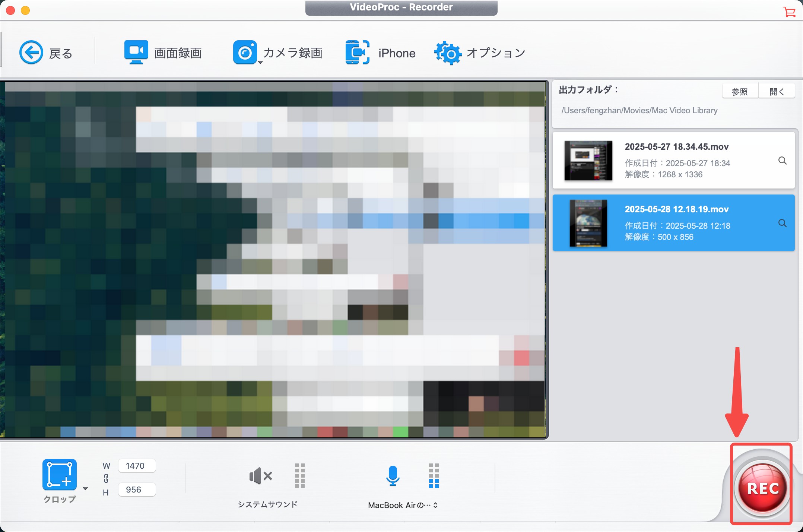Image resolution: width=803 pixels, height=532 pixels.
Task: Expand the crop options dropdown arrow
Action: point(85,488)
